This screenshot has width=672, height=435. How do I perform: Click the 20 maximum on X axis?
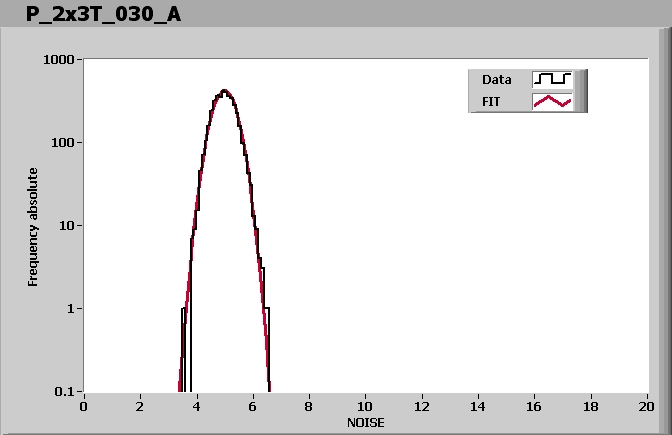point(647,406)
